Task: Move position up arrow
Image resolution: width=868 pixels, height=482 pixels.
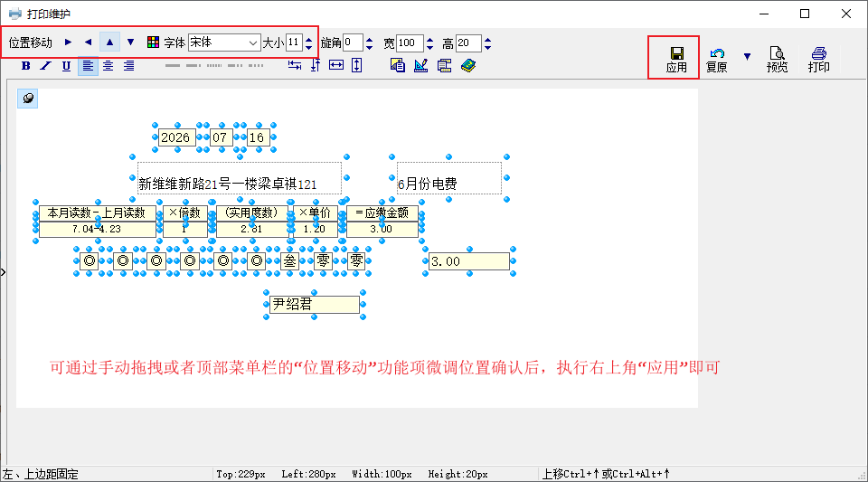Action: click(x=109, y=43)
